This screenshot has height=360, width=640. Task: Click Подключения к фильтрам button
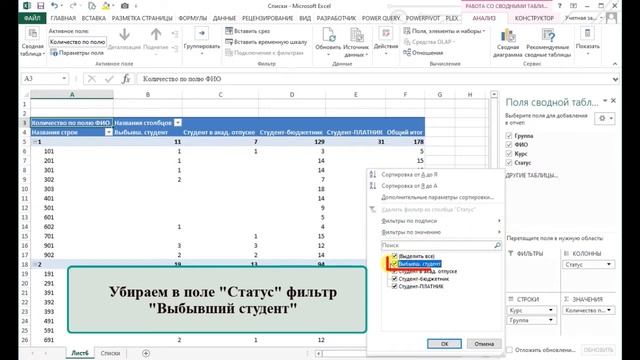(x=264, y=53)
